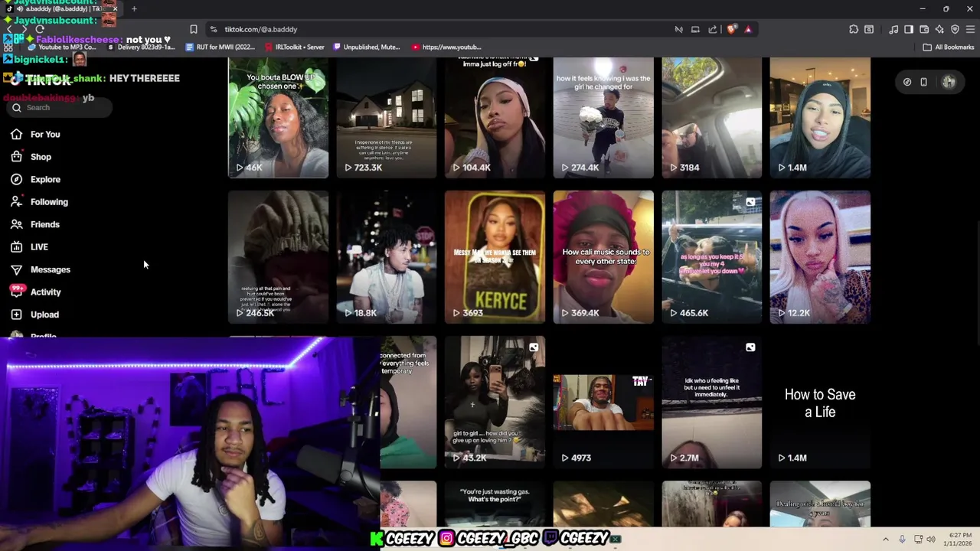Open the 'How to Save a Life' video
The width and height of the screenshot is (980, 551).
coord(820,403)
